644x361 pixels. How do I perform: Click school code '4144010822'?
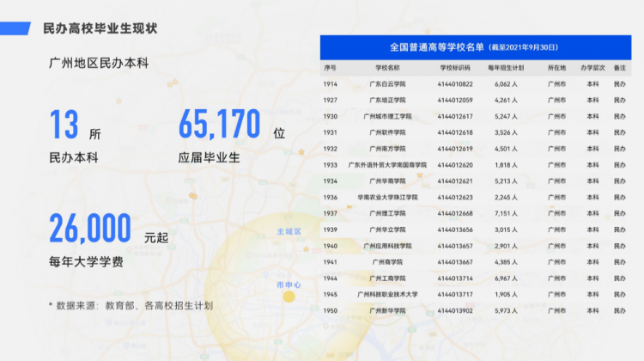coord(455,84)
